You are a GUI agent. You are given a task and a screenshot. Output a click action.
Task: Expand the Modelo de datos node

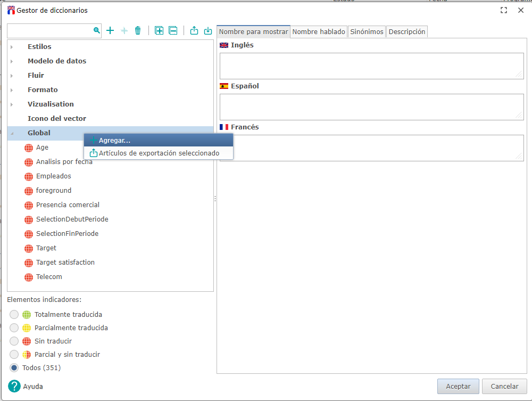(12, 61)
